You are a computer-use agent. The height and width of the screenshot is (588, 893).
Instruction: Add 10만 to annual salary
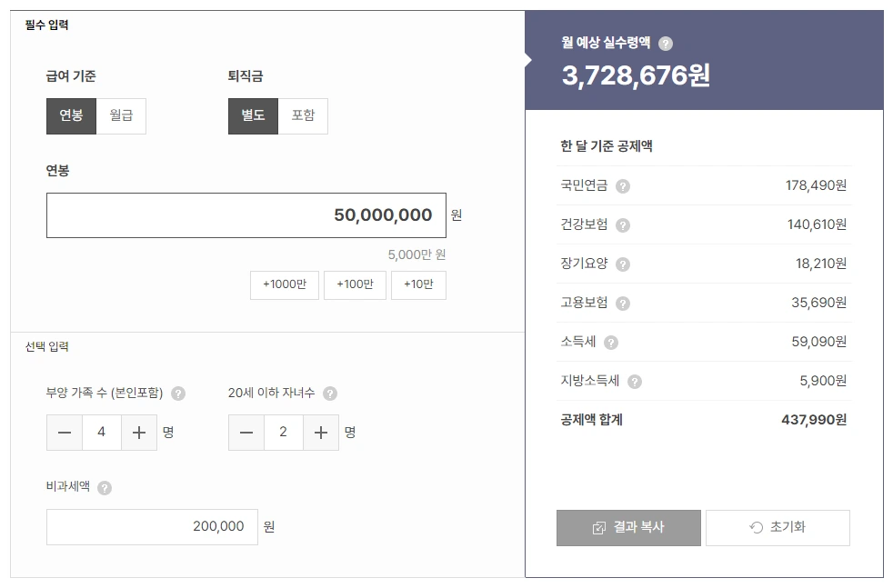click(418, 284)
